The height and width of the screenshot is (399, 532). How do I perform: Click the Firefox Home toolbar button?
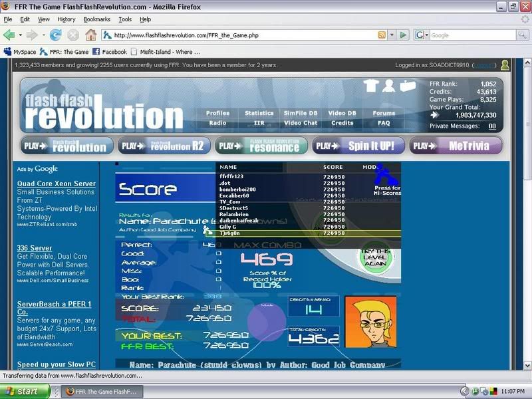(90, 35)
